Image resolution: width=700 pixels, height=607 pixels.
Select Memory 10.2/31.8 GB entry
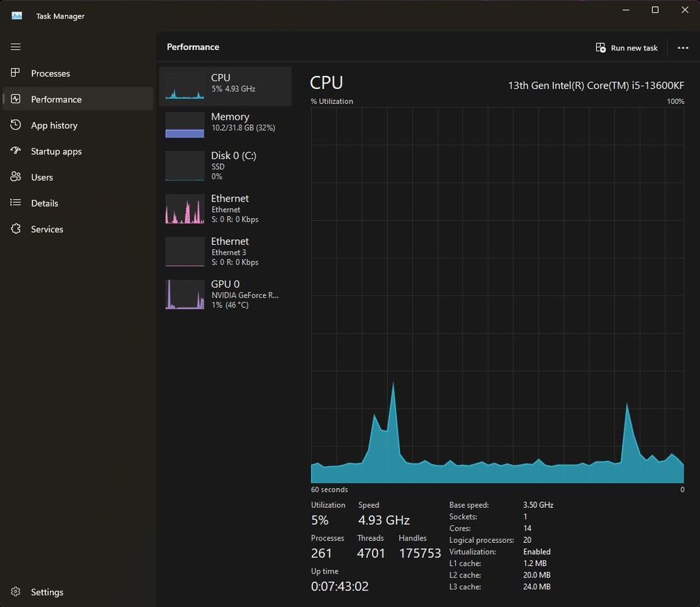[x=226, y=125]
